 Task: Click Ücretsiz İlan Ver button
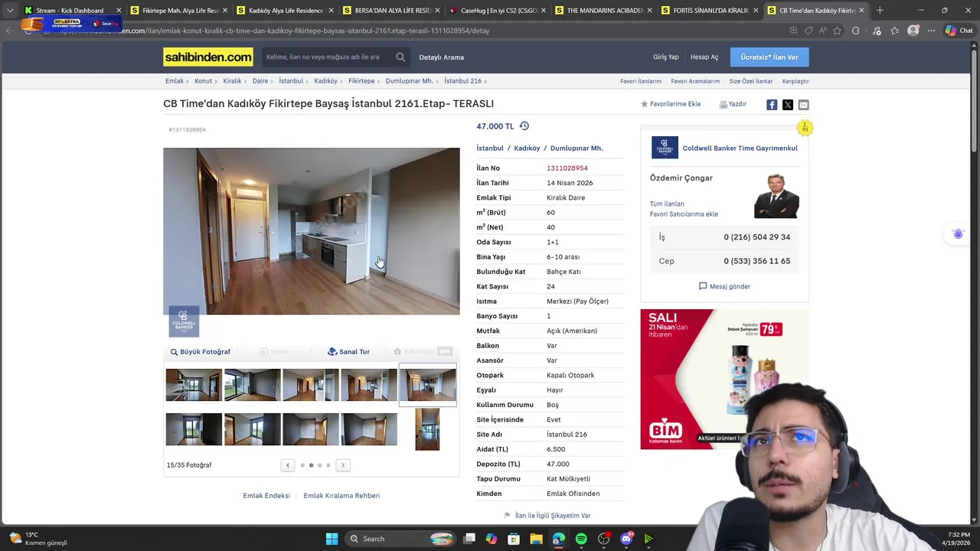tap(769, 57)
